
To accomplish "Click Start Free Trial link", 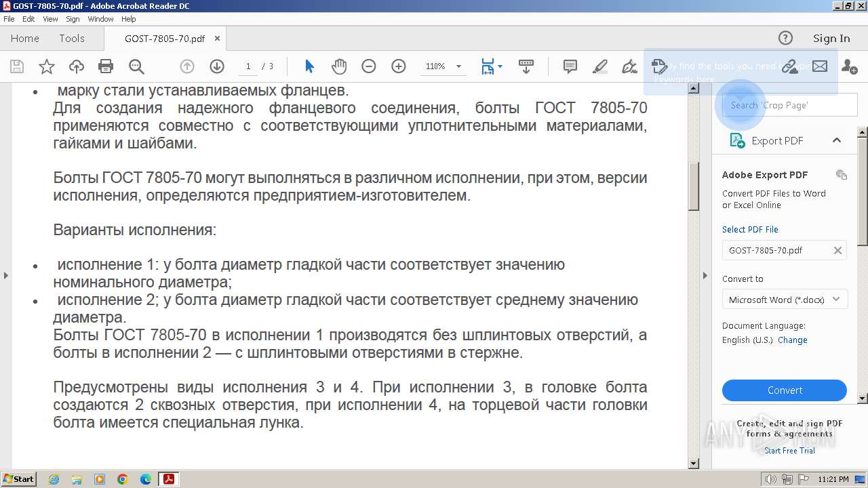I will [789, 451].
